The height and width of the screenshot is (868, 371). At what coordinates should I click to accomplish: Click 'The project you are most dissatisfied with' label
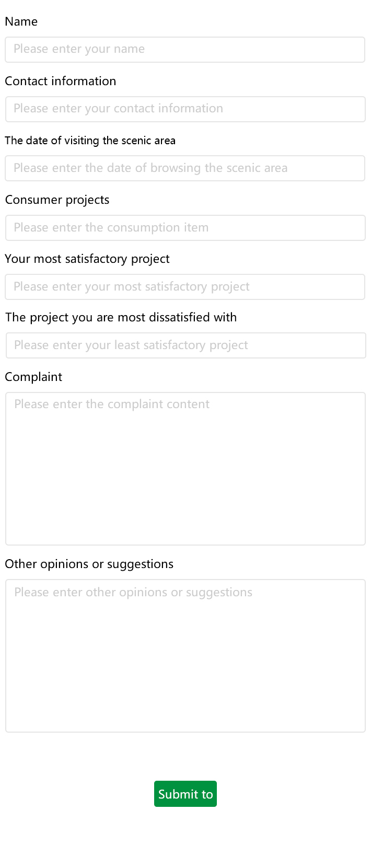[x=121, y=317]
